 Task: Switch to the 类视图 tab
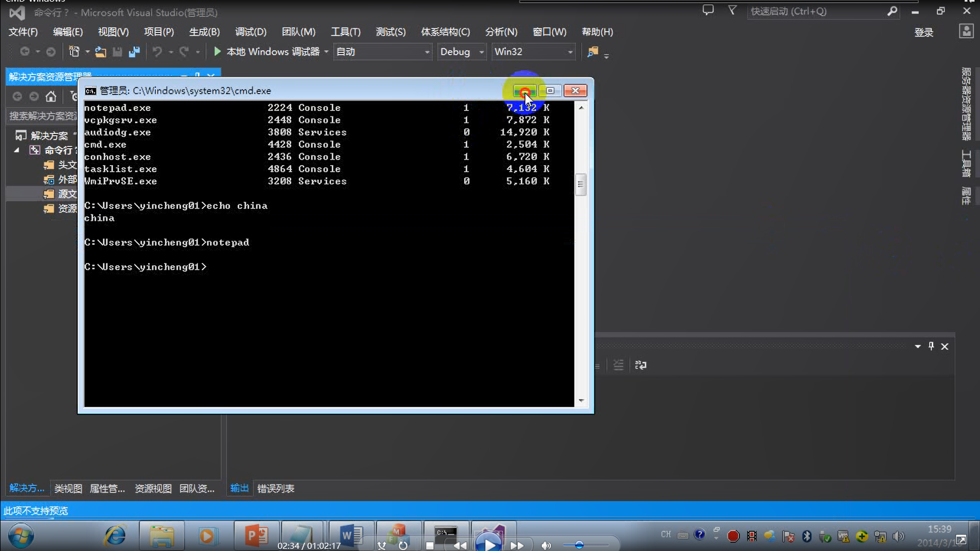68,488
